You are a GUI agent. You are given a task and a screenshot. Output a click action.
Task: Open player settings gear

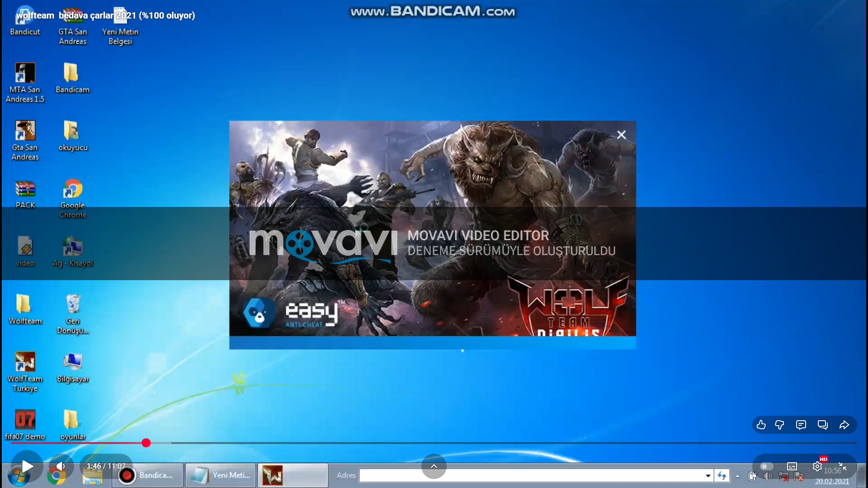tap(817, 466)
